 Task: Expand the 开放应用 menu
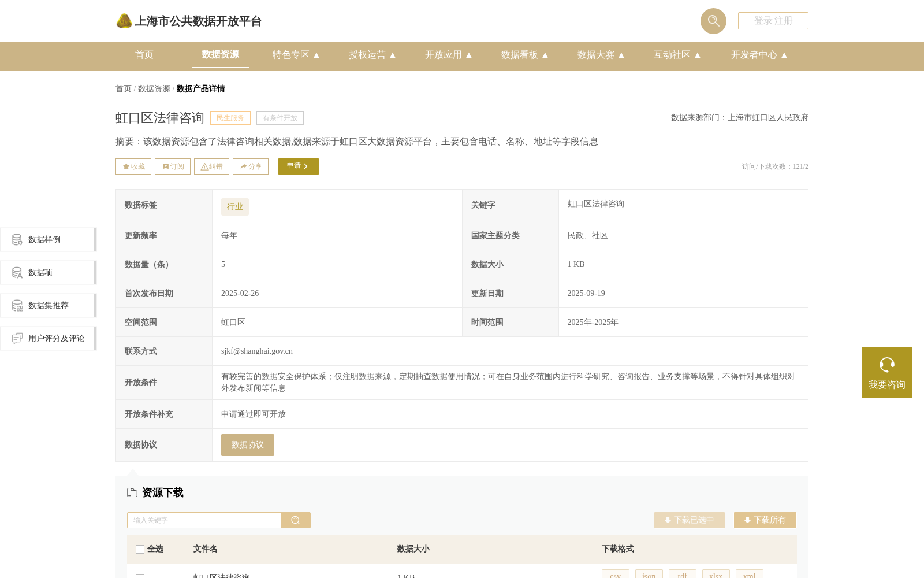449,55
